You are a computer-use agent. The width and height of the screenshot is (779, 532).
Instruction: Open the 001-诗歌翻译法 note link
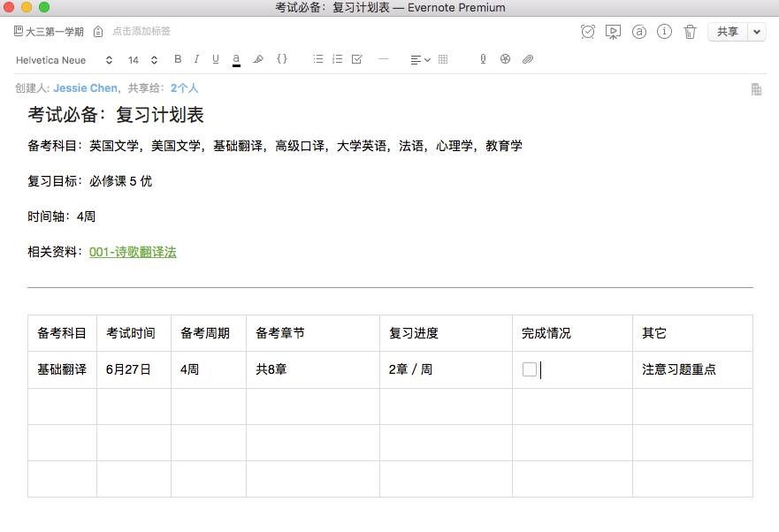[133, 252]
